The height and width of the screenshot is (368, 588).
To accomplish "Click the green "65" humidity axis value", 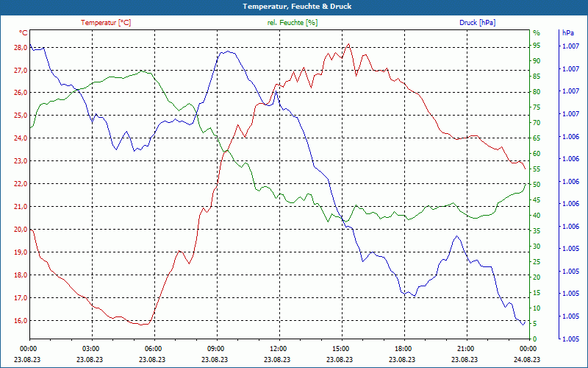I will tap(537, 138).
